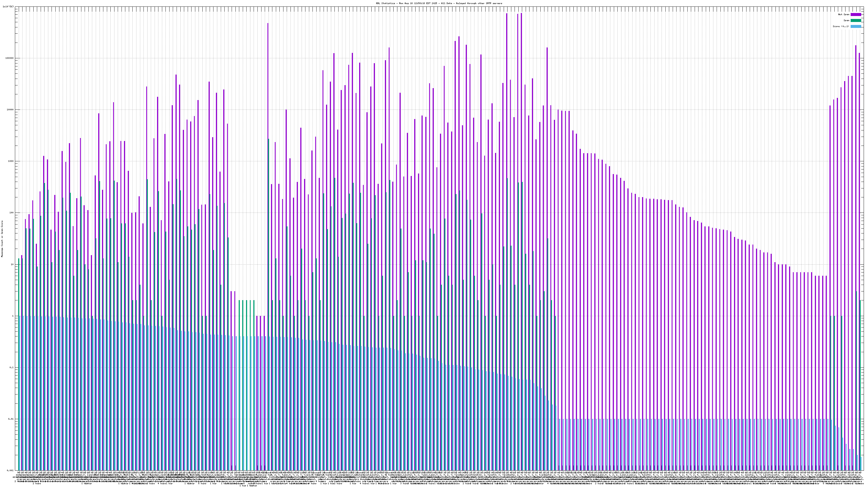
Task: Click the 1 y-axis tick label
Action: tap(13, 316)
